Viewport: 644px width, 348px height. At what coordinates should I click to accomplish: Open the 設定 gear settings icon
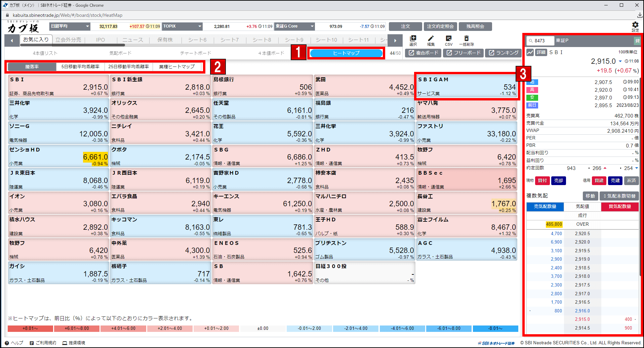pyautogui.click(x=635, y=25)
